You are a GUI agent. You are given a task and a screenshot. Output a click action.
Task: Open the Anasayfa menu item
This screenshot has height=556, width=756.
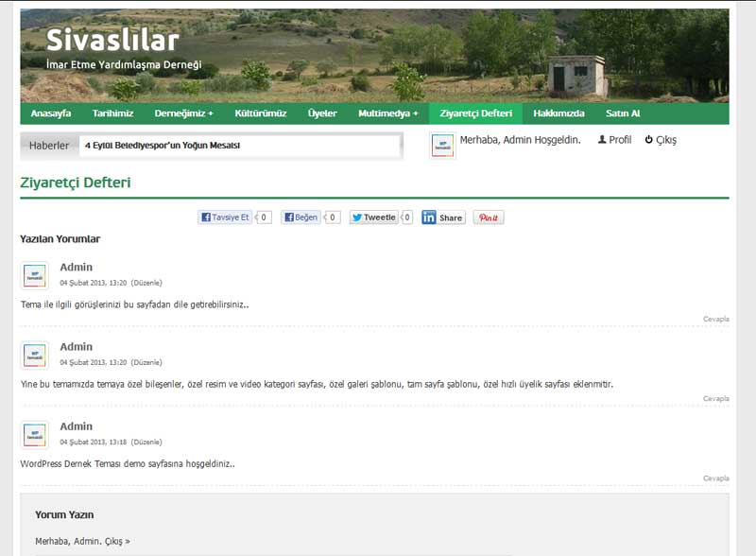pyautogui.click(x=51, y=113)
